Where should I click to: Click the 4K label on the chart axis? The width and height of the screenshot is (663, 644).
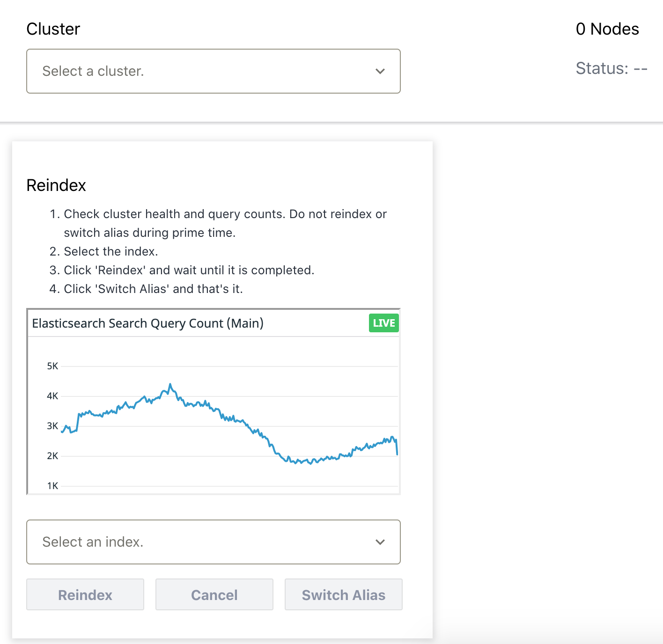click(x=52, y=396)
